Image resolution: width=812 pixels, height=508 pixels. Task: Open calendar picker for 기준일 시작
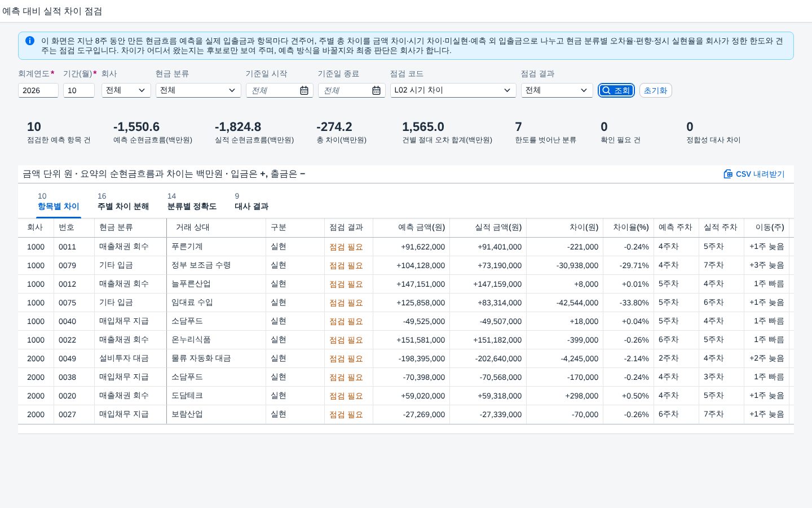pyautogui.click(x=304, y=90)
